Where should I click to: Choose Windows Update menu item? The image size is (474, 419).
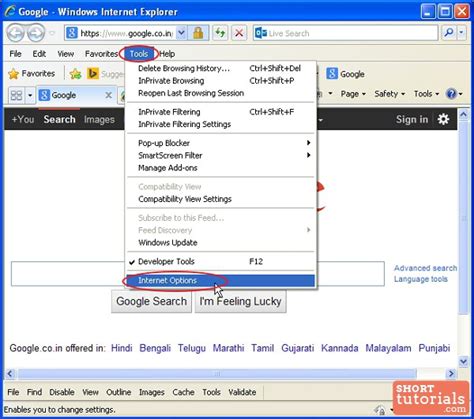(220, 243)
